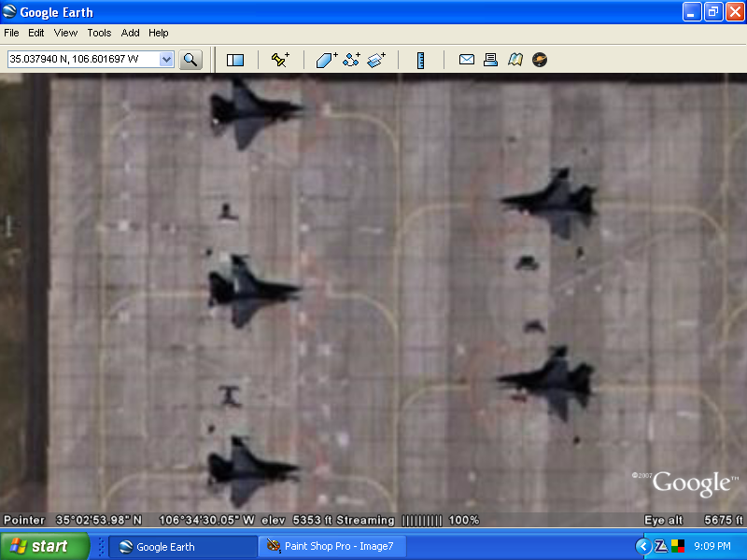
Task: Select Google Earth taskbar button
Action: point(183,547)
